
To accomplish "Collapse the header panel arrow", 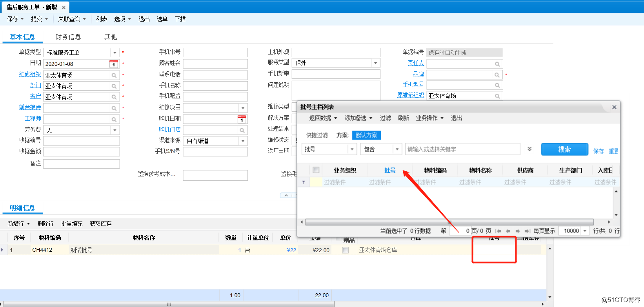I will click(x=286, y=195).
